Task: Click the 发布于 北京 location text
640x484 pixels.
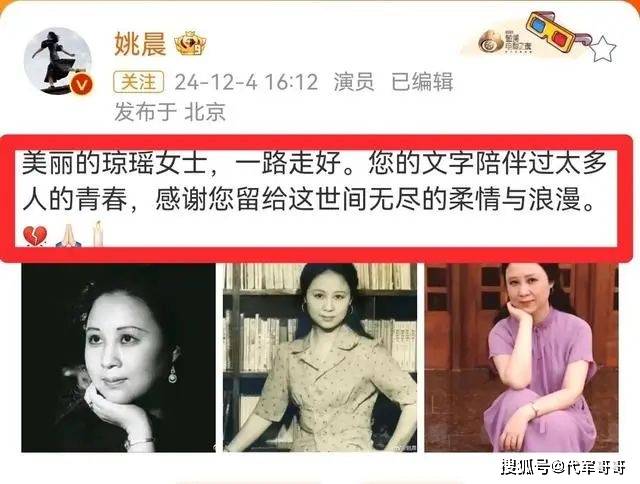Action: (170, 112)
